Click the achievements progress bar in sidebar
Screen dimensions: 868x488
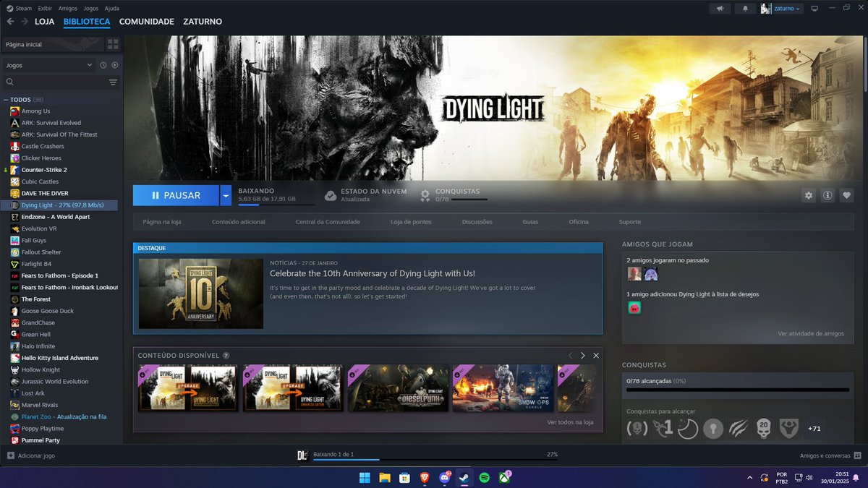coord(738,390)
